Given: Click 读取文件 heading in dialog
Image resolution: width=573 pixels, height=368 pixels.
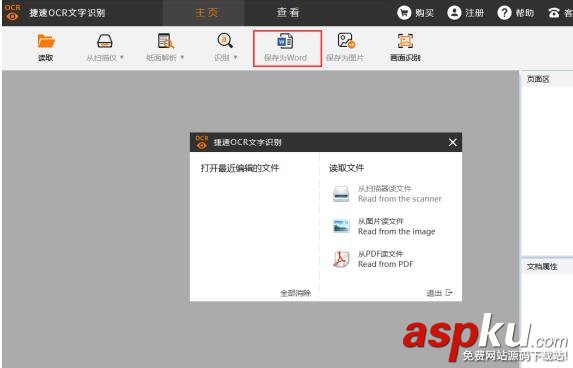Looking at the screenshot, I should click(x=346, y=168).
